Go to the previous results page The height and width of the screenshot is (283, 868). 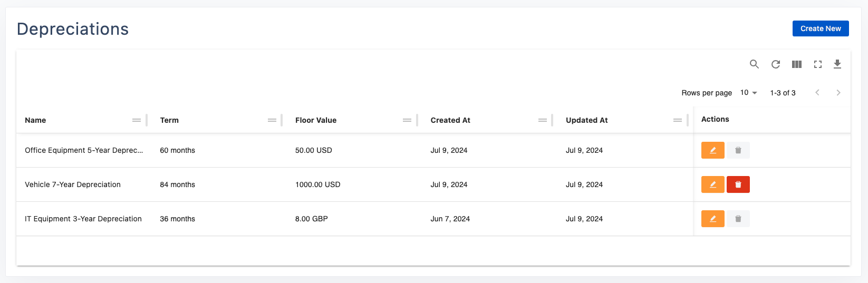(x=817, y=93)
